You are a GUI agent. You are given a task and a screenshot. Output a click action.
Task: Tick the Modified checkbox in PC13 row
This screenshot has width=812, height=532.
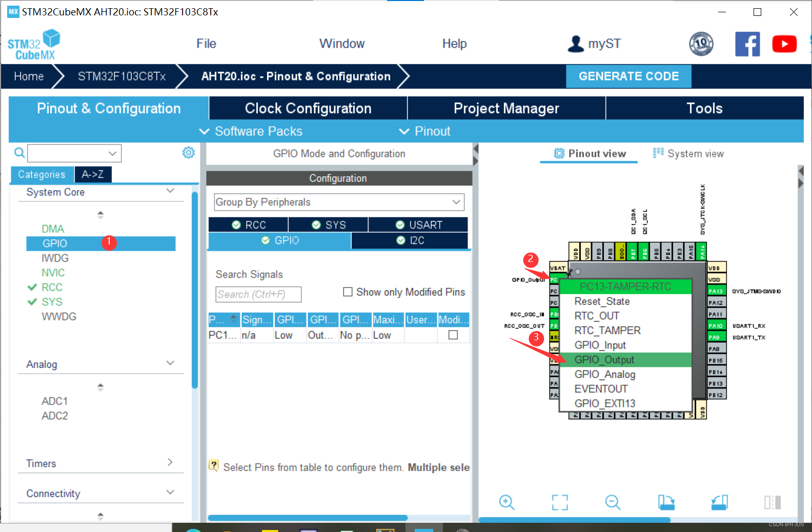click(x=453, y=335)
